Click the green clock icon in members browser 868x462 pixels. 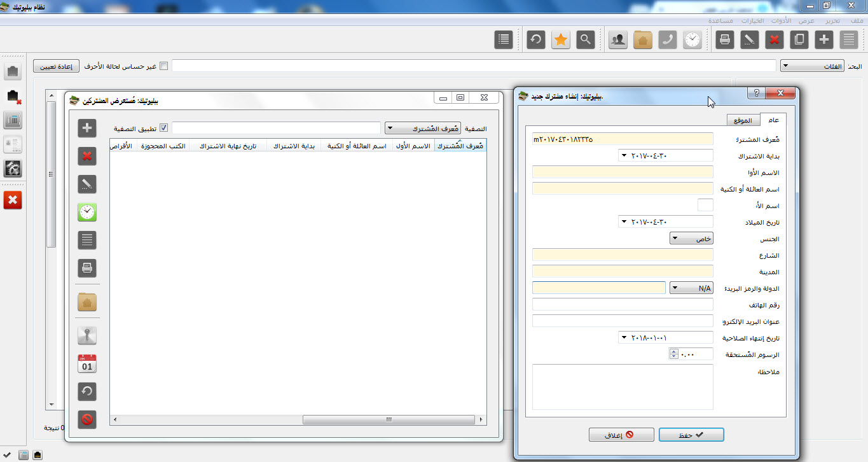(87, 212)
